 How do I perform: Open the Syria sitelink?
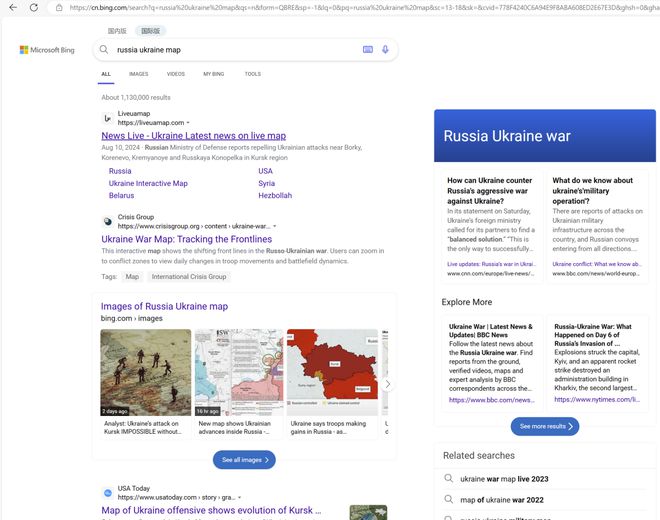266,183
